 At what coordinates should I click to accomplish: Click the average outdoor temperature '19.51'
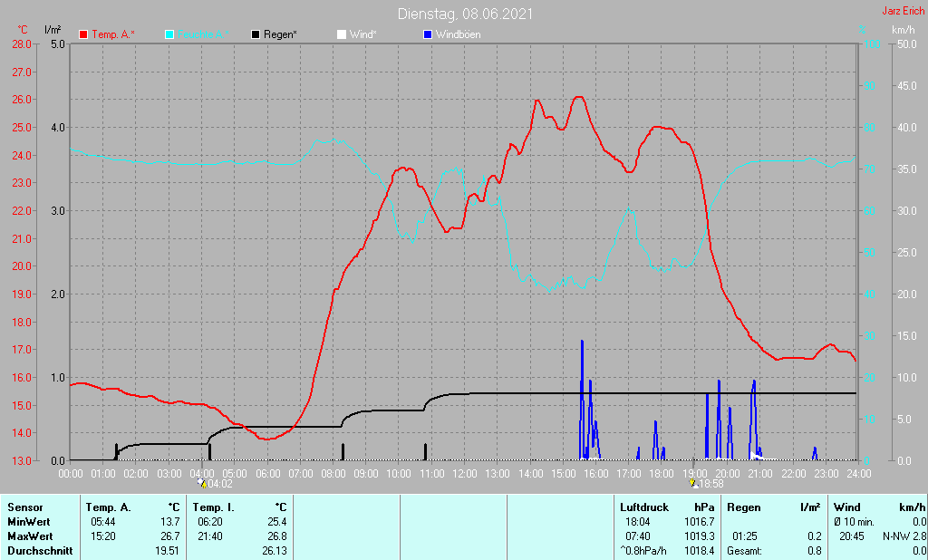tap(167, 551)
